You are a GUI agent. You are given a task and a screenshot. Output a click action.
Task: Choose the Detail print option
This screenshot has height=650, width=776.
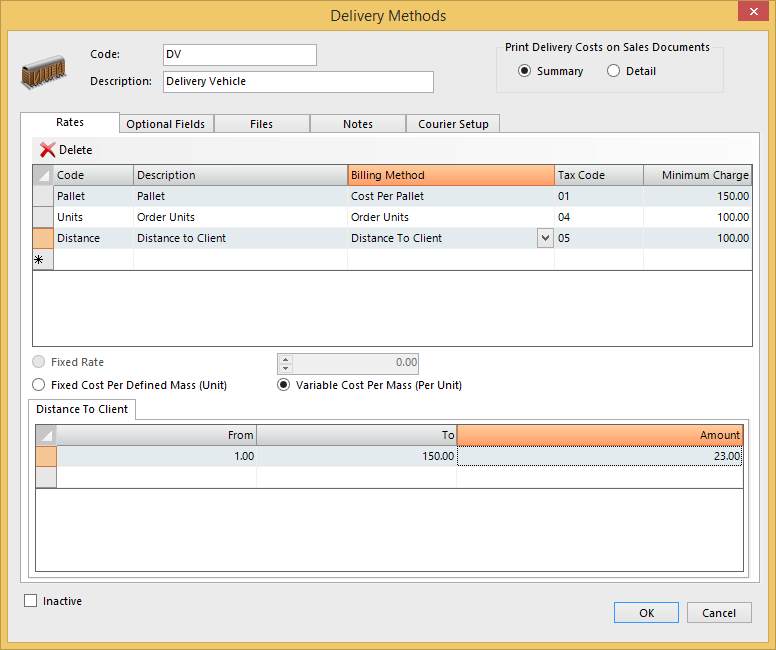point(614,71)
